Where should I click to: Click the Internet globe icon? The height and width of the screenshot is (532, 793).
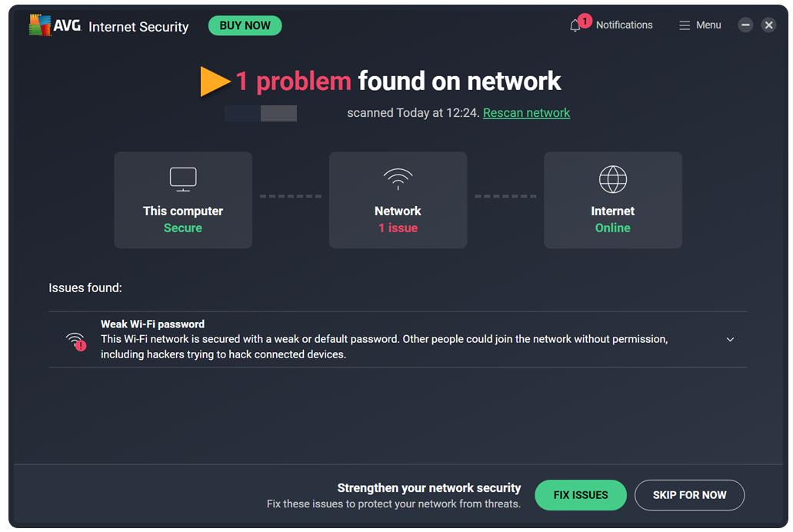tap(613, 179)
